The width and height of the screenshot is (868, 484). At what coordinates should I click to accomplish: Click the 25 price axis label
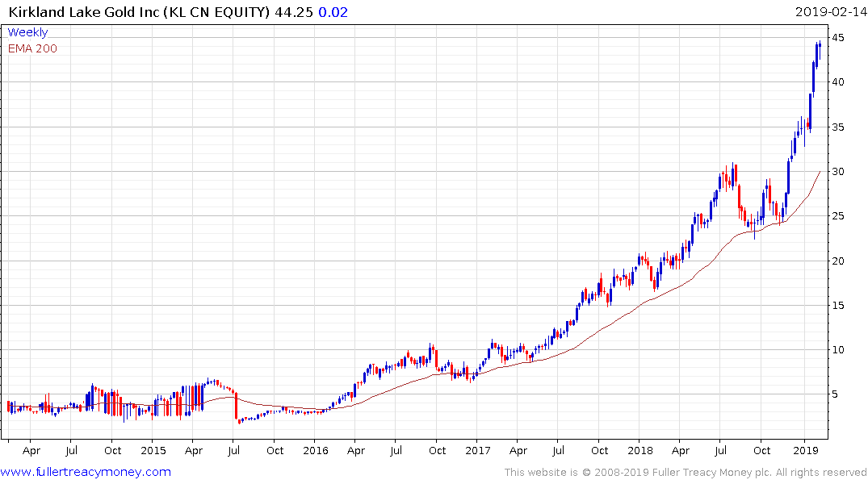[838, 215]
